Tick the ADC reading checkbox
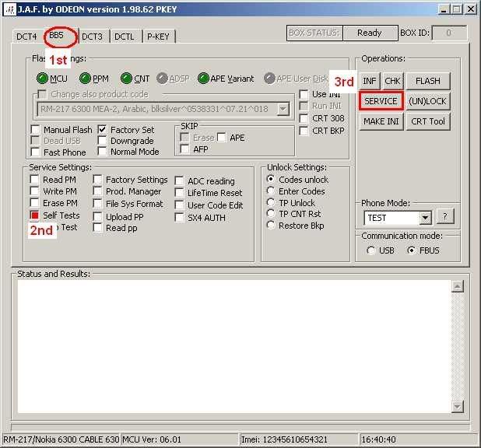Screen dimensions: 481x448 pyautogui.click(x=179, y=181)
